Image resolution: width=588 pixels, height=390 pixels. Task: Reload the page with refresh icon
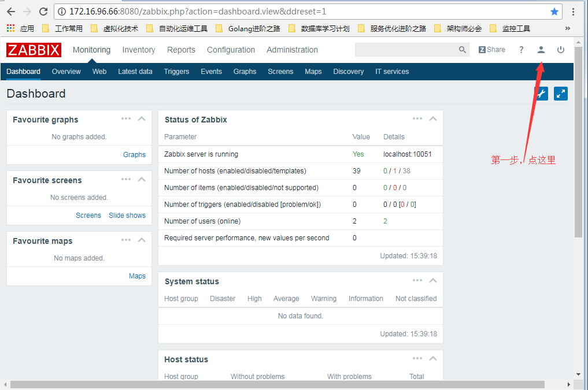(43, 12)
